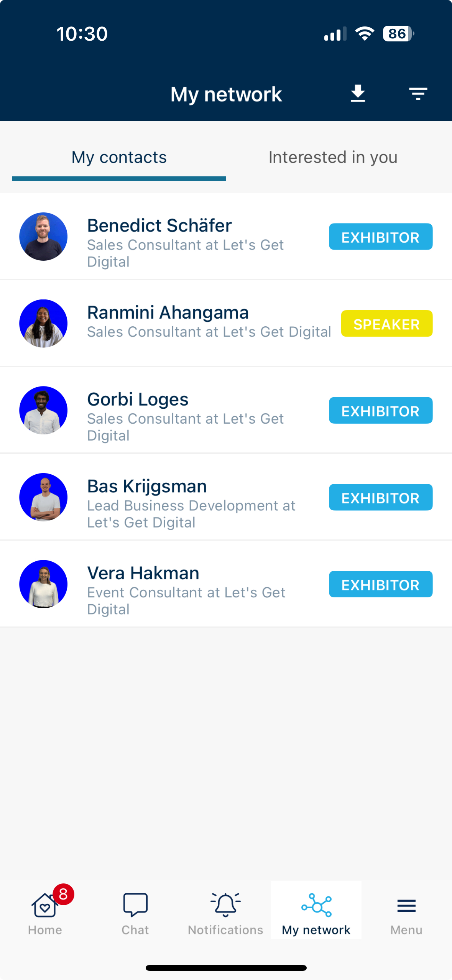Open Benedict Schäfer's contact entry
This screenshot has width=452, height=980.
click(226, 237)
